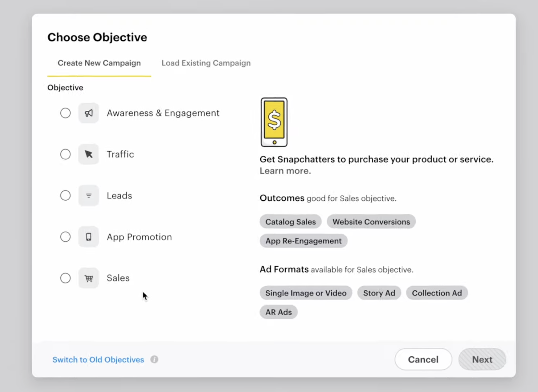Click the Cancel button
Image resolution: width=538 pixels, height=392 pixels.
pos(423,359)
